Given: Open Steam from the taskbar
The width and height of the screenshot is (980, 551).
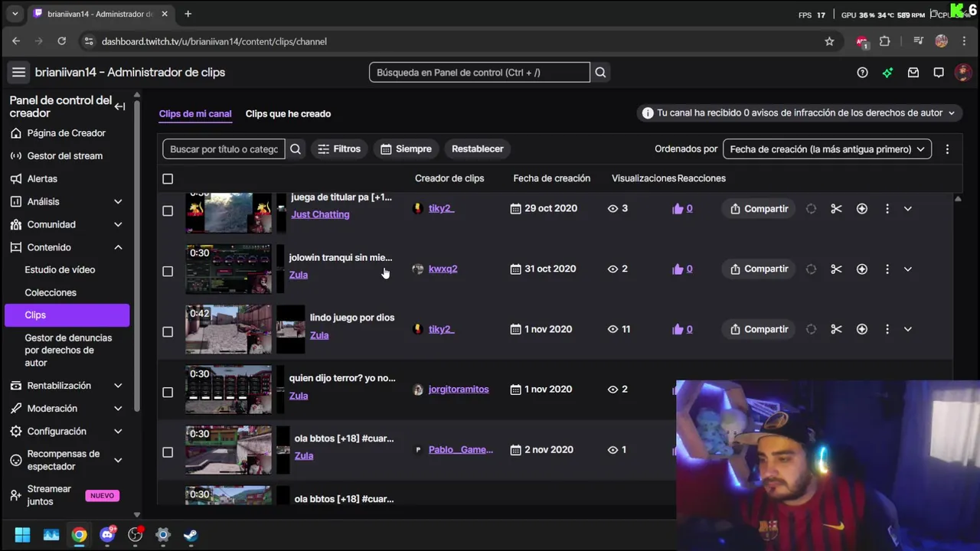Looking at the screenshot, I should tap(191, 534).
